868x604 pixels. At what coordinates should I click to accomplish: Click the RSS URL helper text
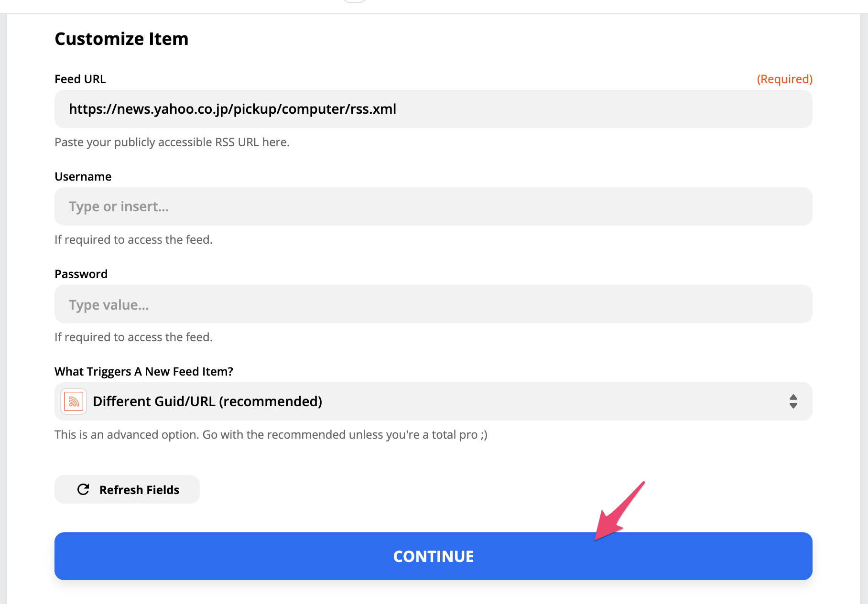coord(172,142)
